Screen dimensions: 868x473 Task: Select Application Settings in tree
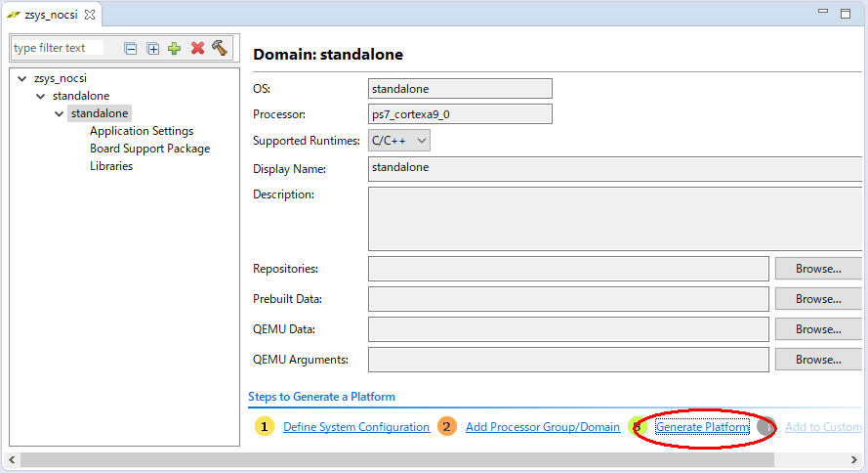(142, 131)
